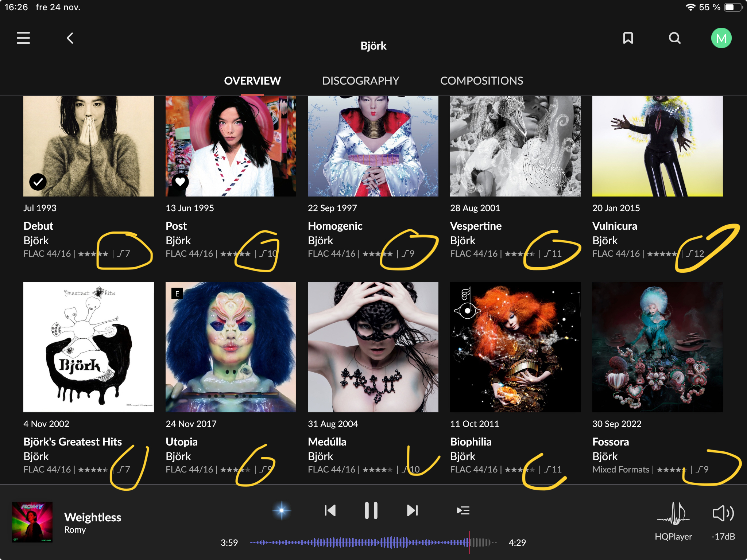The width and height of the screenshot is (747, 560).
Task: Open the volume control at -17dB
Action: point(723,513)
